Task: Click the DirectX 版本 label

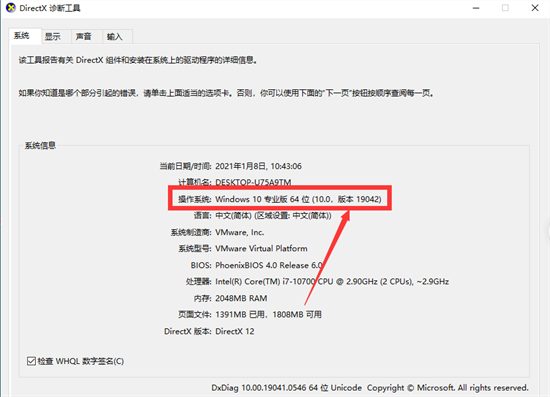Action: click(188, 331)
